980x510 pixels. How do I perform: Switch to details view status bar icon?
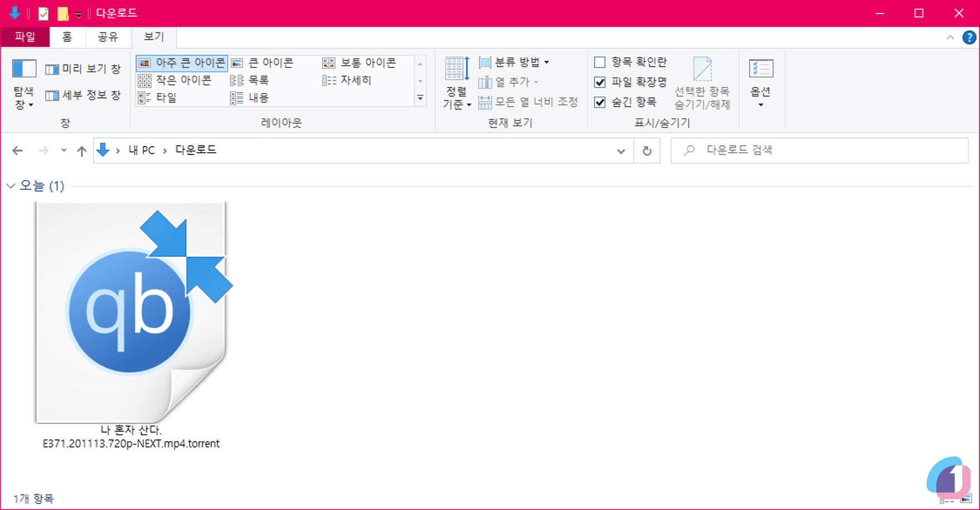point(947,500)
